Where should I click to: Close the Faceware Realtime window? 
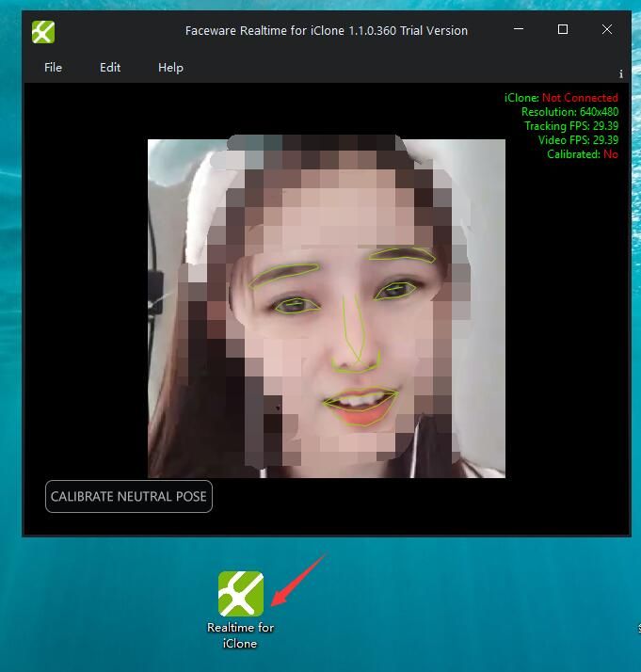607,30
